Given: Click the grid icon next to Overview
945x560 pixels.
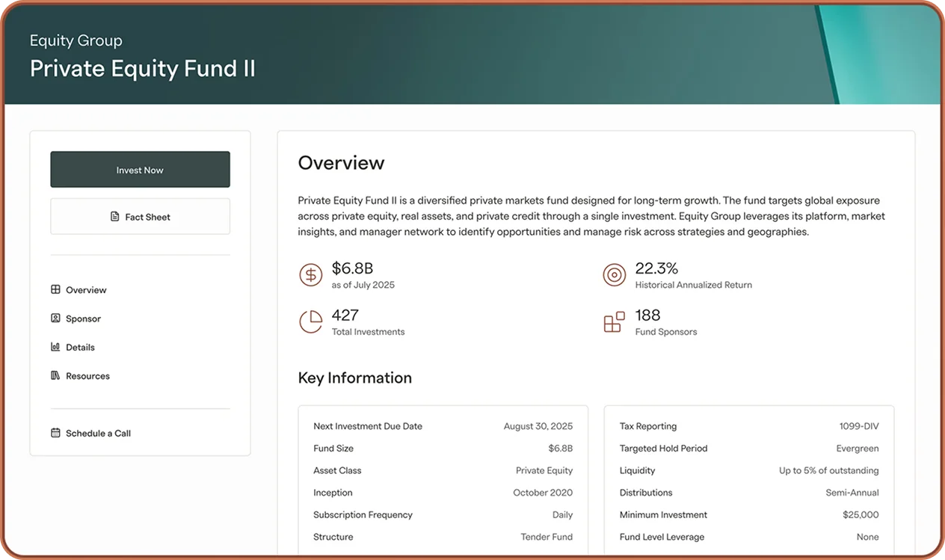Looking at the screenshot, I should (55, 289).
